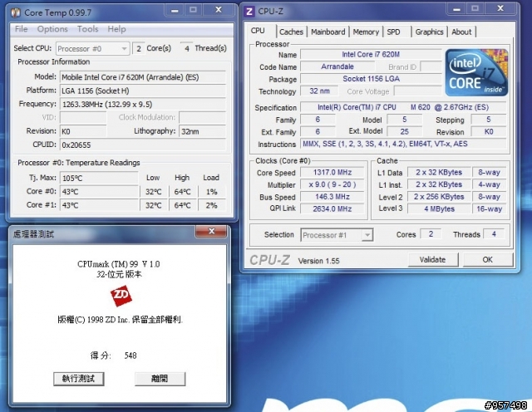Close the 處理器測試 CPUmark dialog
532x412 pixels.
[x=211, y=232]
